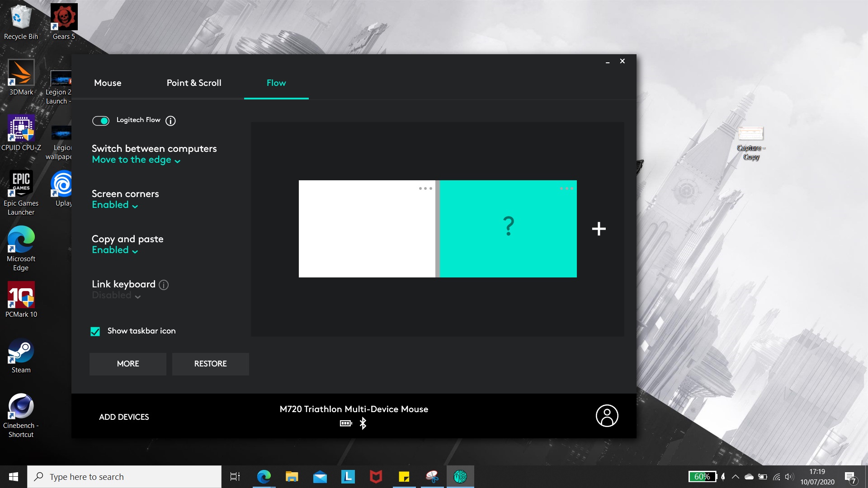Expand the Move to the edge dropdown
The width and height of the screenshot is (868, 488).
(136, 160)
